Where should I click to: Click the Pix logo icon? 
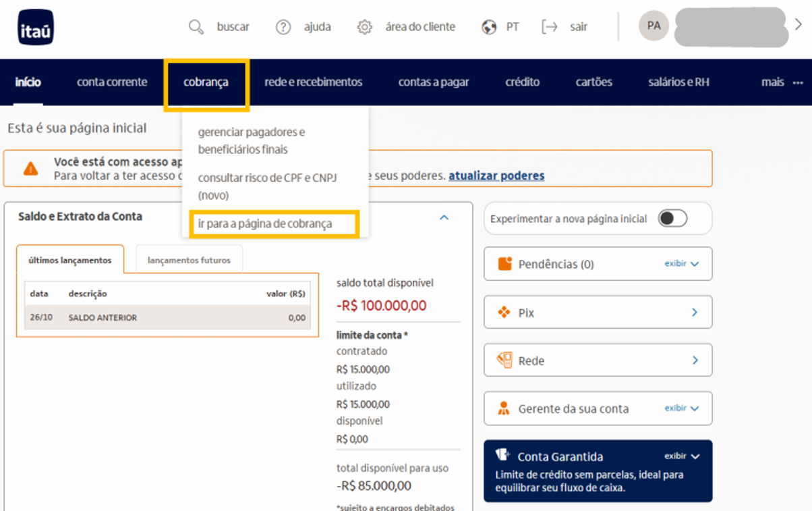pyautogui.click(x=504, y=313)
